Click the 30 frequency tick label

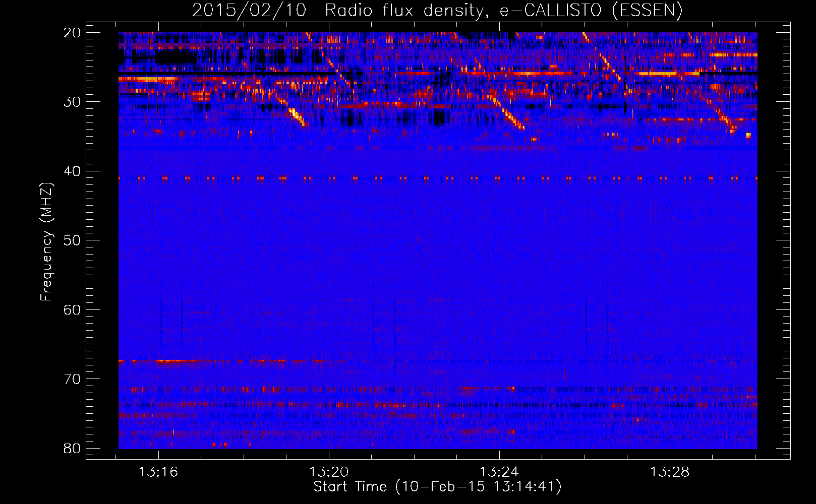click(72, 102)
